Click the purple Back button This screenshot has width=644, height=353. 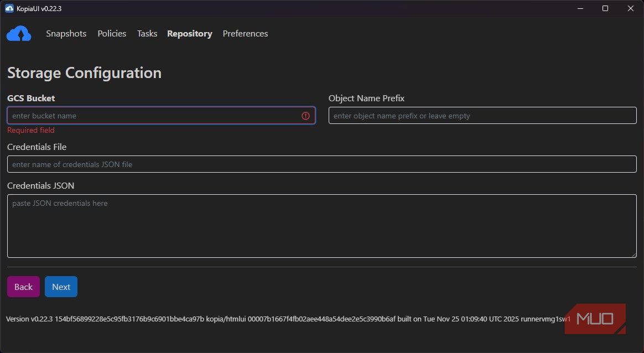pyautogui.click(x=23, y=287)
